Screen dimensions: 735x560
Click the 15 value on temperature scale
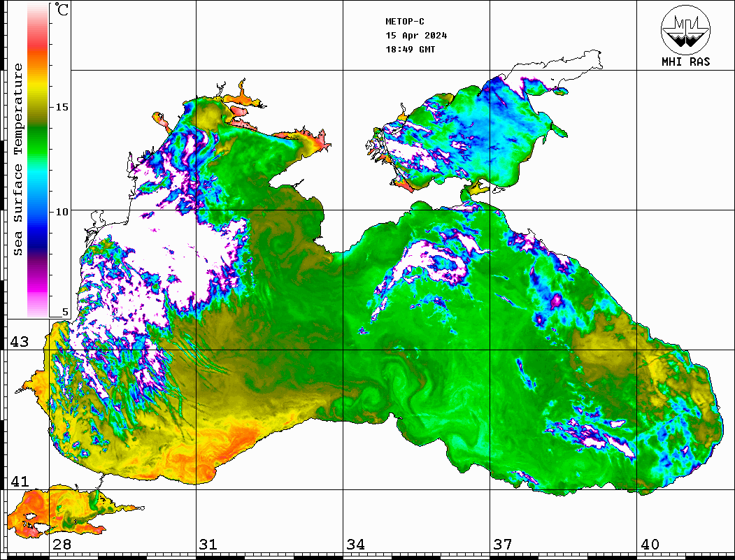coord(62,107)
